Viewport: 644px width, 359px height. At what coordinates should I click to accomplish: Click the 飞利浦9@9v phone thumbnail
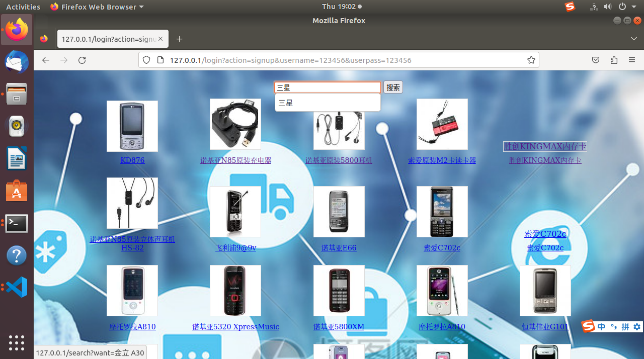click(235, 212)
